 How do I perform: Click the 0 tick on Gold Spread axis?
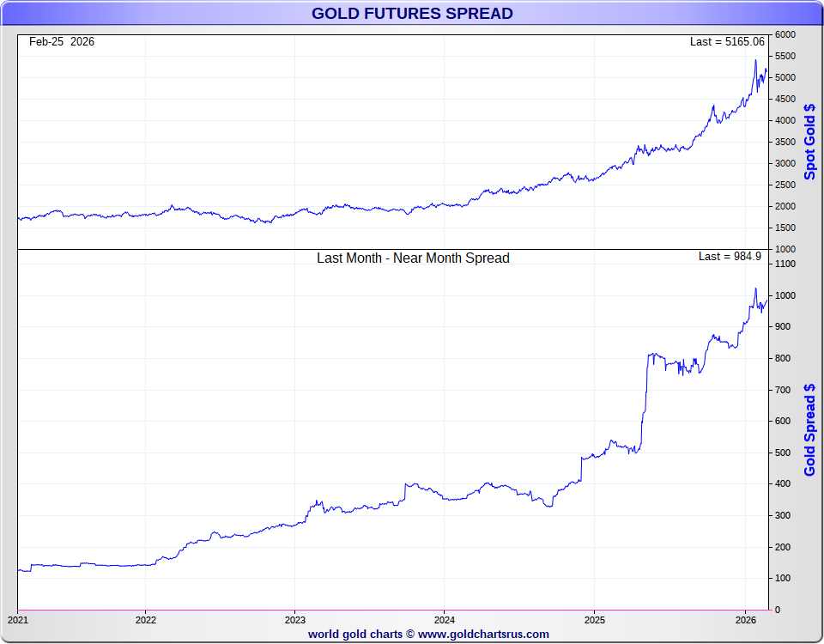click(777, 610)
